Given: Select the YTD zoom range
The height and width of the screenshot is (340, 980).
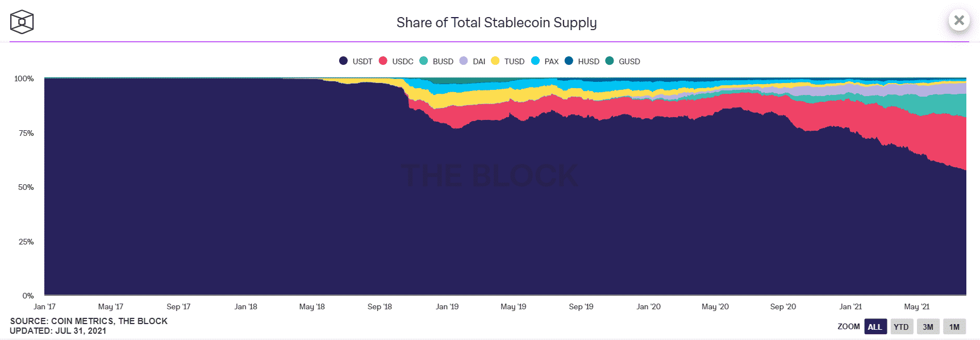Looking at the screenshot, I should coord(902,326).
